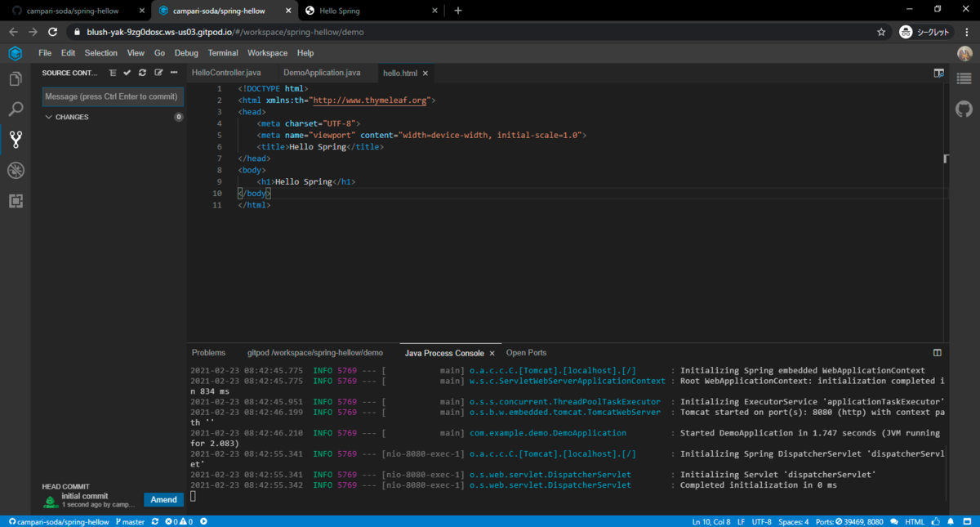Open campari-soda/spring-hellow repo link in status bar

tap(58, 521)
